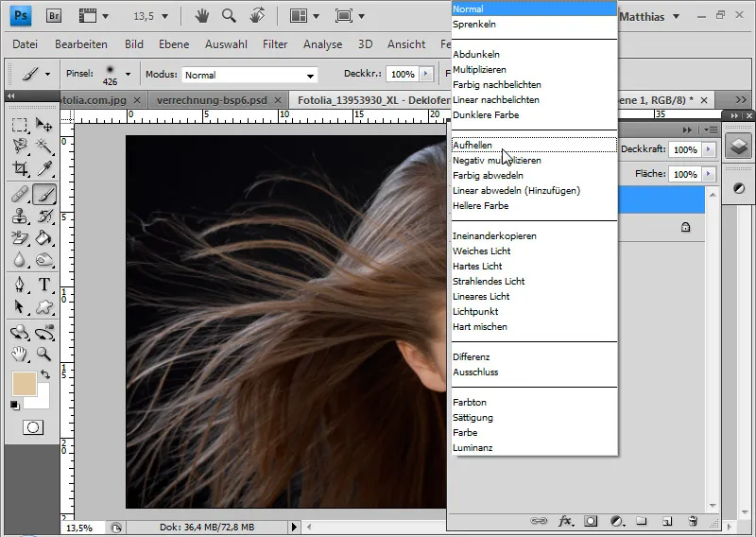The image size is (756, 537).
Task: Open Deckkr. opacity slider arrow in options bar
Action: (426, 74)
